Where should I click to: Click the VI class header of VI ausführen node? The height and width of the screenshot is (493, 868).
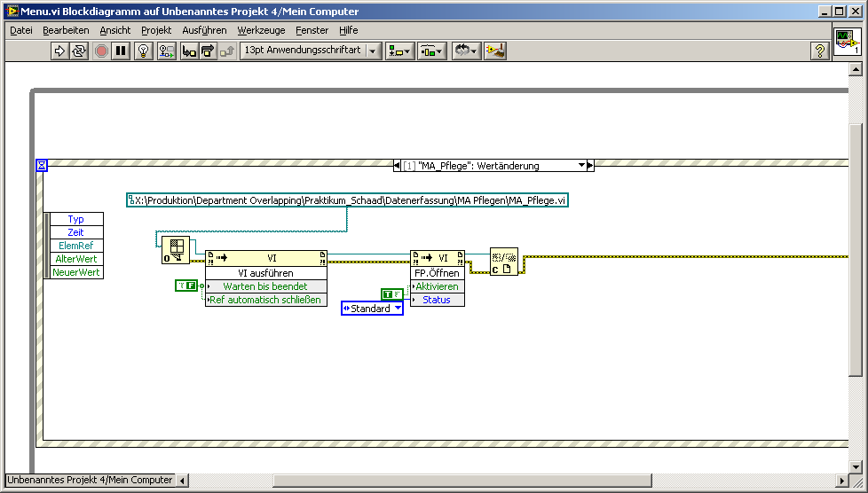pyautogui.click(x=266, y=258)
